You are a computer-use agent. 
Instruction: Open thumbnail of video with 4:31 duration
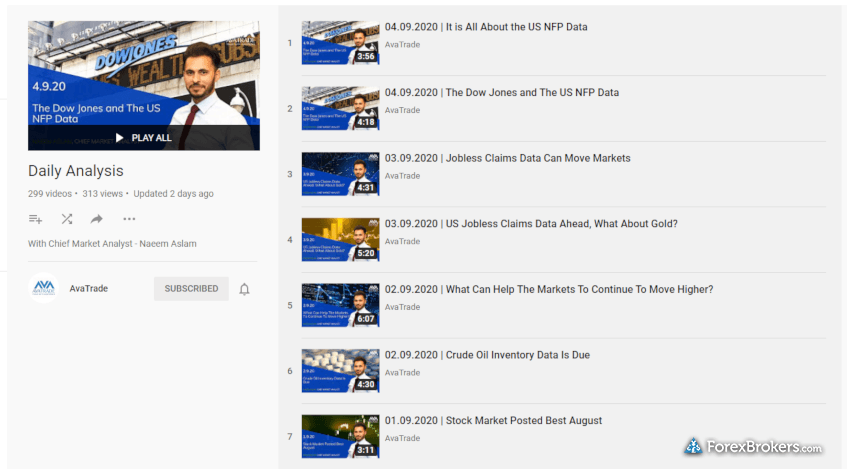tap(340, 174)
